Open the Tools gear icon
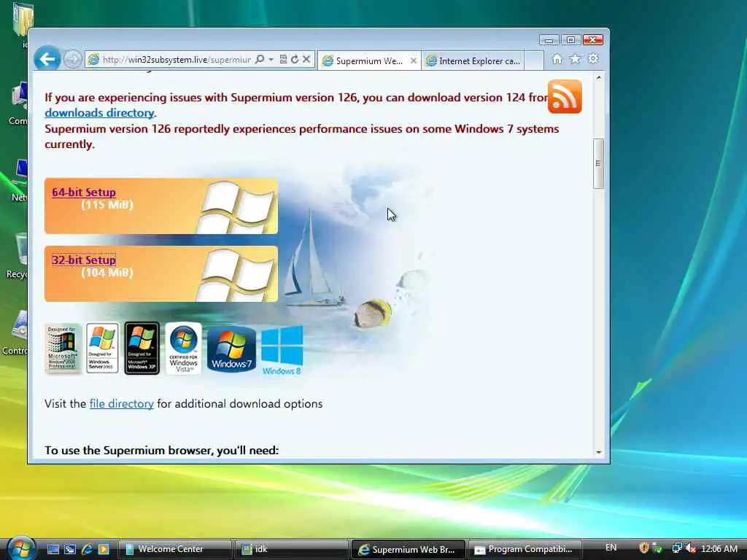This screenshot has width=747, height=560. (593, 59)
